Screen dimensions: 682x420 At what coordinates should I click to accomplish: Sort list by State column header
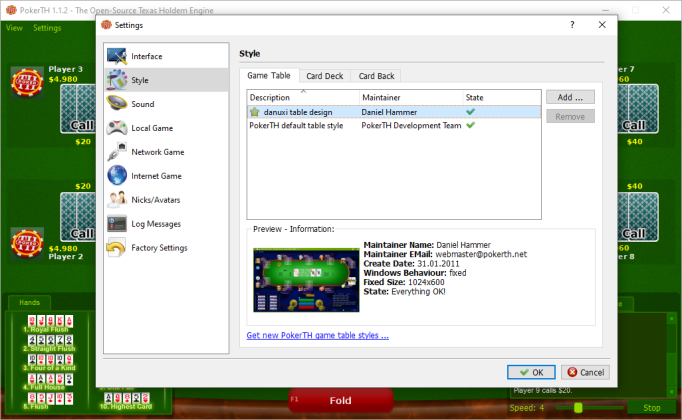click(x=501, y=97)
